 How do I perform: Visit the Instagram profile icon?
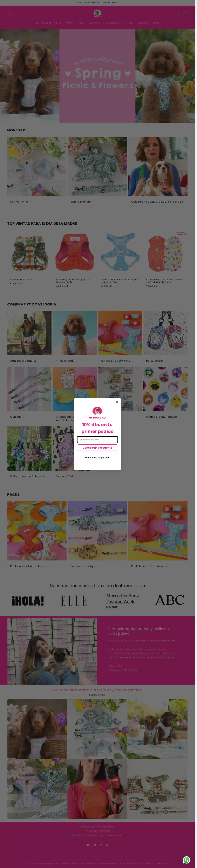(x=94, y=845)
